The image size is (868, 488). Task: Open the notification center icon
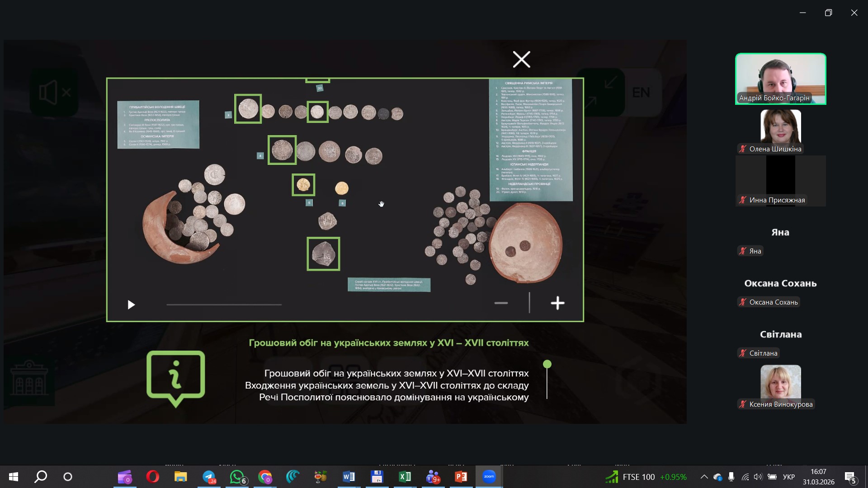click(850, 477)
